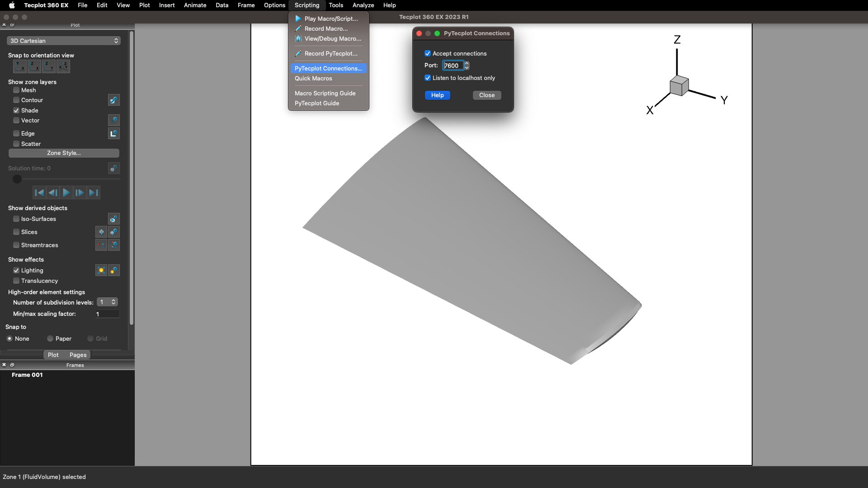The height and width of the screenshot is (488, 868).
Task: Click Help in PyTecplot Connections
Action: coord(437,95)
